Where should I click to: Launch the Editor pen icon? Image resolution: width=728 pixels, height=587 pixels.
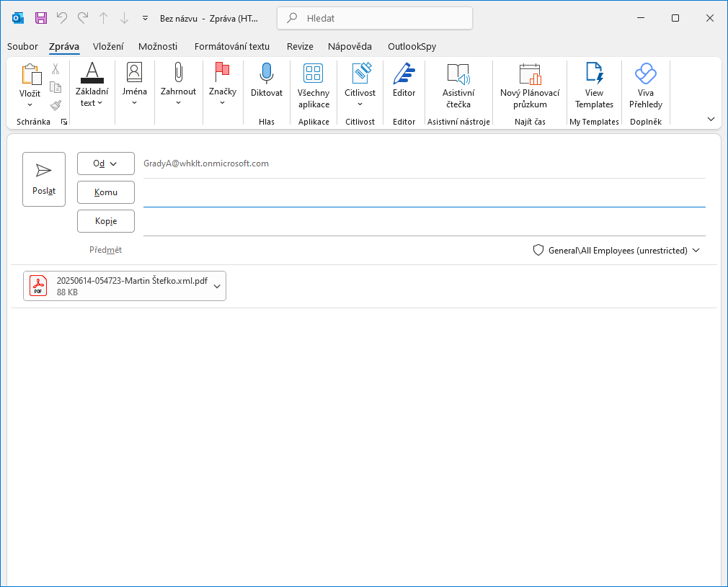pyautogui.click(x=404, y=80)
